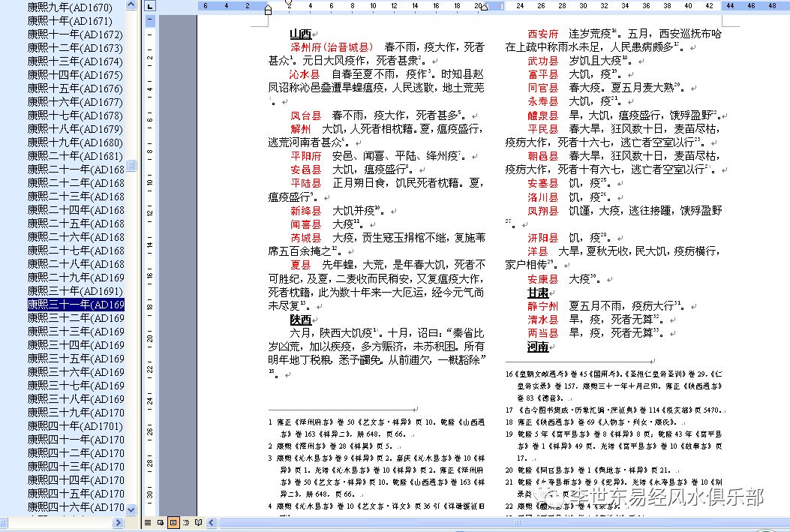Click the 河南 heading in document
The width and height of the screenshot is (790, 532).
pyautogui.click(x=538, y=347)
